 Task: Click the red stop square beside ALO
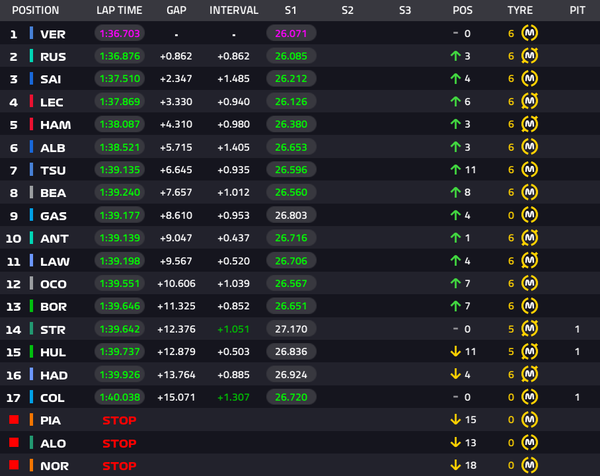(x=14, y=442)
